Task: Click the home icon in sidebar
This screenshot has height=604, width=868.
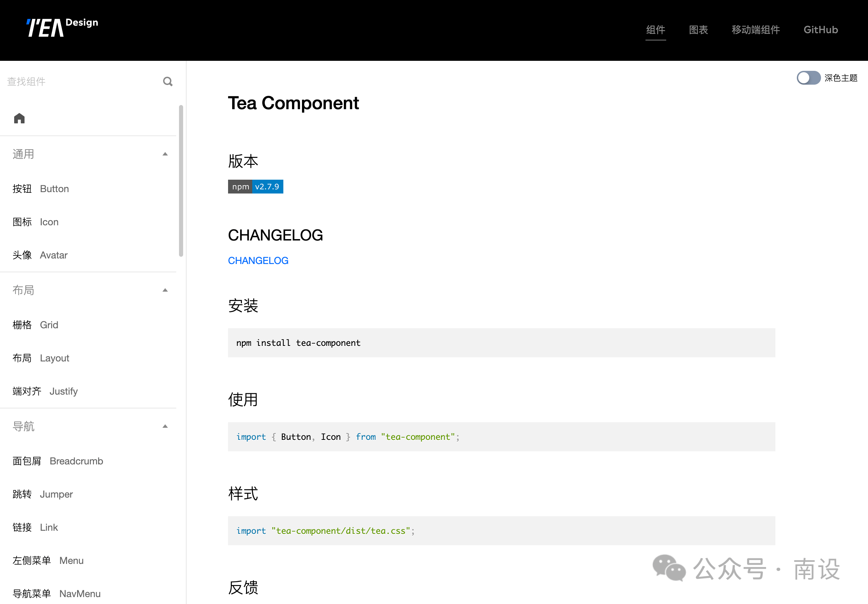Action: pos(19,118)
